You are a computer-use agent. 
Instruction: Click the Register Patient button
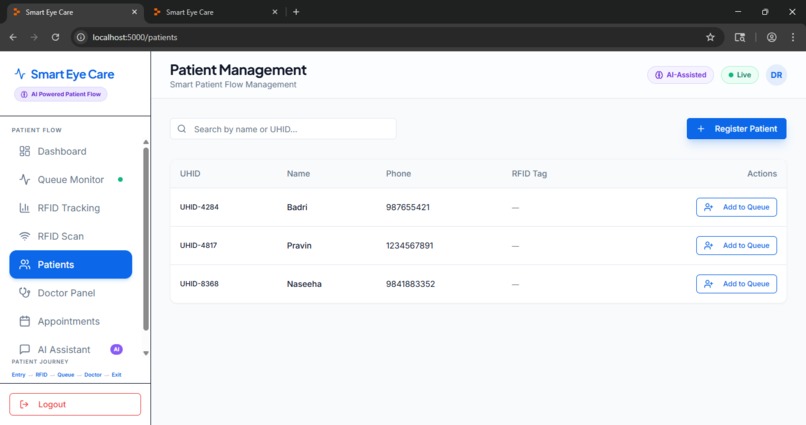(736, 129)
